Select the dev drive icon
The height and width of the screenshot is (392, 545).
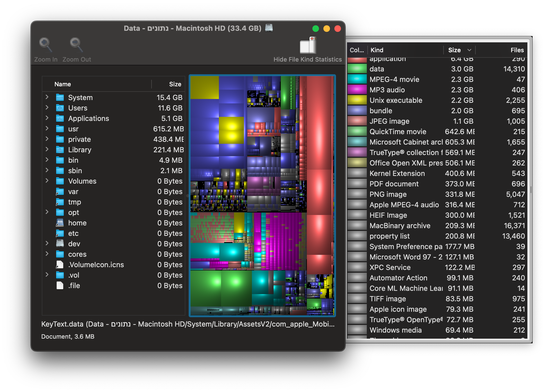tap(60, 244)
